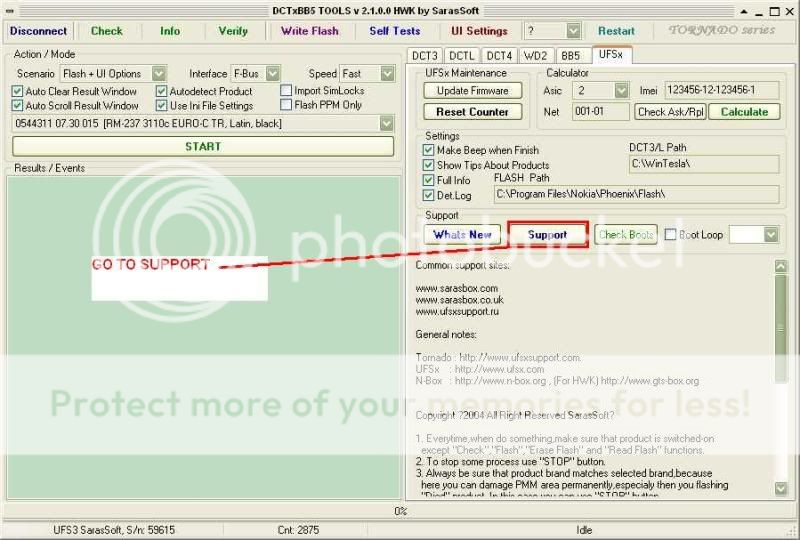This screenshot has width=800, height=540.
Task: Click www.sarasbox.co.uk text
Action: point(460,300)
